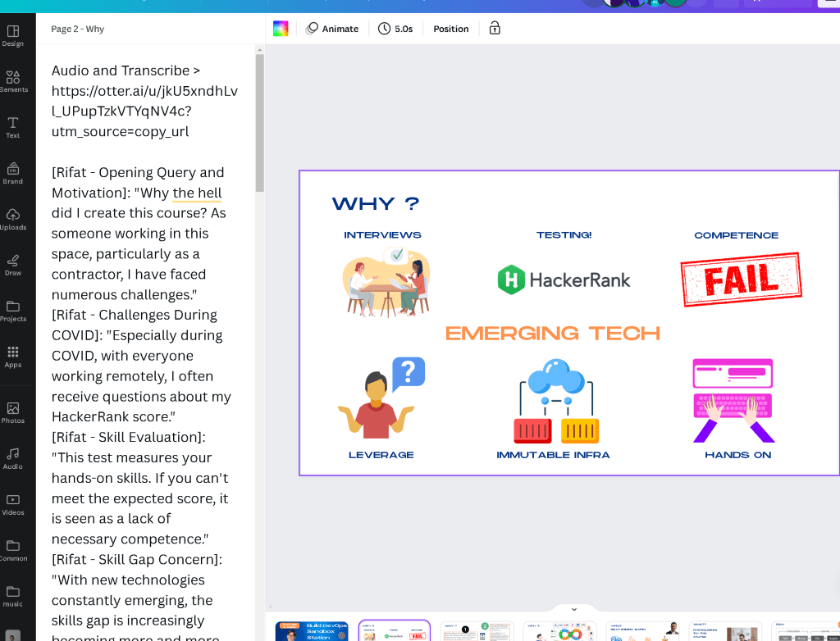
Task: Click 'Audio and Transcribe >' line in notes
Action: 126,70
